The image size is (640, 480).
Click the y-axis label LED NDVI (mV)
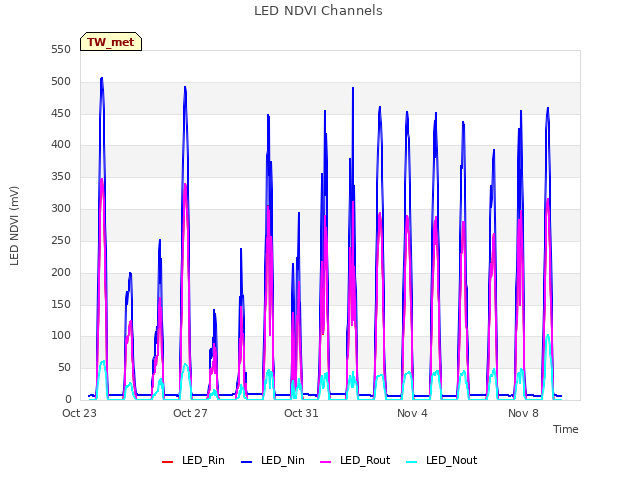click(14, 225)
